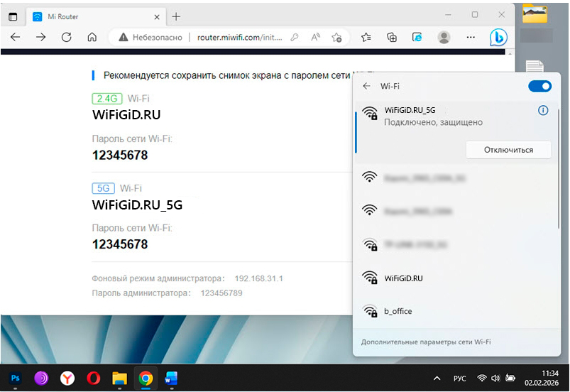Screen dimensions: 570x392
Task: Show hidden tray icons chevron
Action: (x=437, y=379)
